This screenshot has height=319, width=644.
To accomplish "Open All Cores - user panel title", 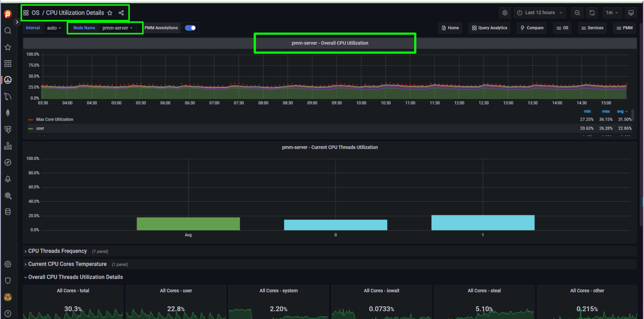I will tap(176, 290).
